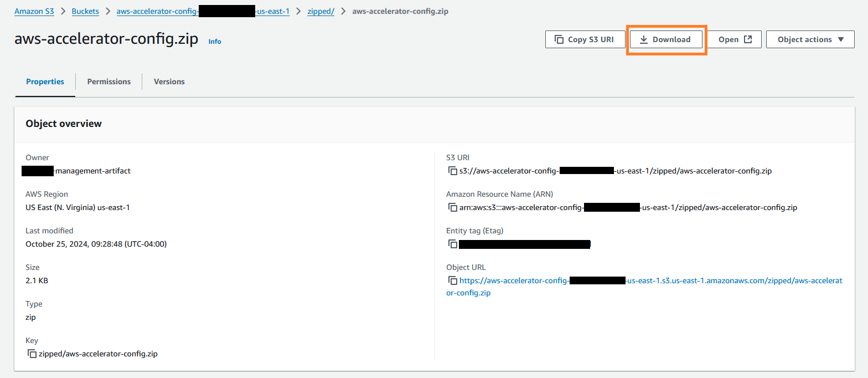Click the Key value zipped/aws-accelerator-config.zip
This screenshot has width=868, height=378.
[98, 354]
